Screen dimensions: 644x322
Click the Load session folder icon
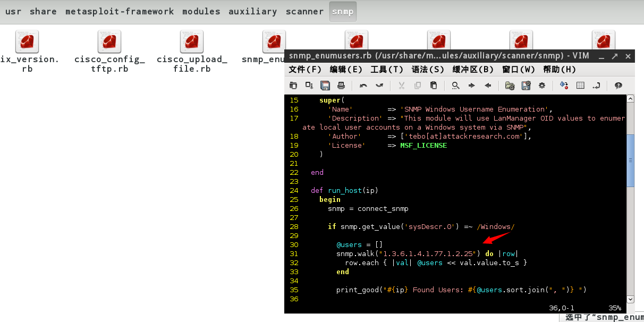pos(510,85)
